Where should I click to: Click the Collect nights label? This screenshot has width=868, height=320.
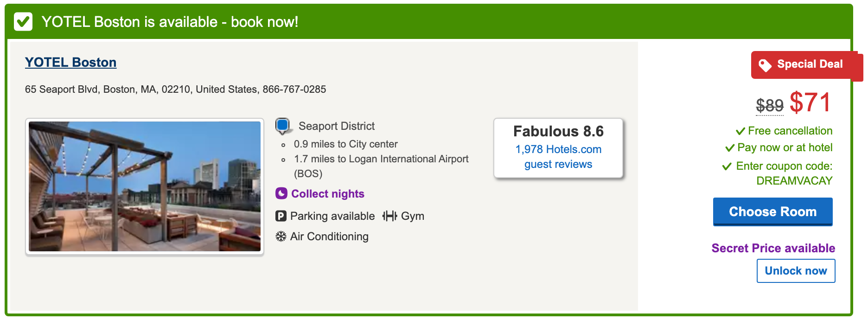(328, 194)
